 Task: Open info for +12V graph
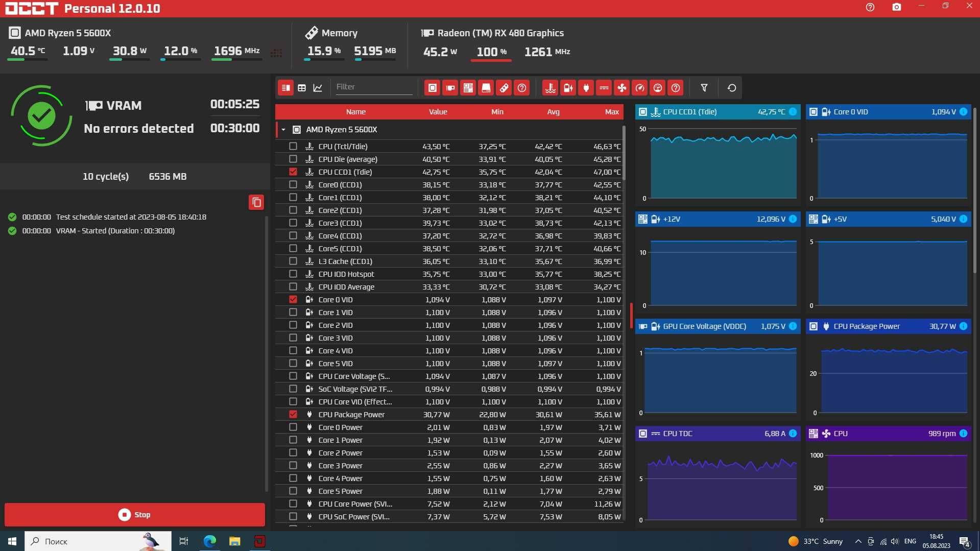(x=793, y=219)
